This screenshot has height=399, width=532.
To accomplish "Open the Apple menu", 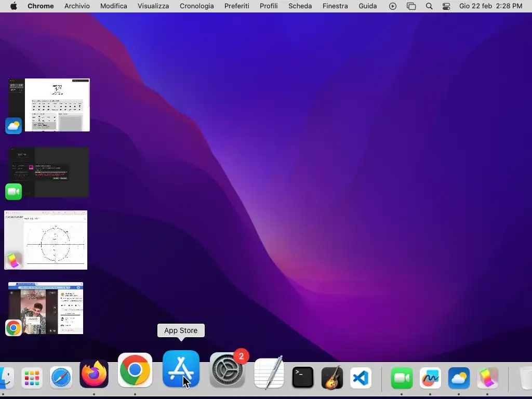I will coord(14,6).
